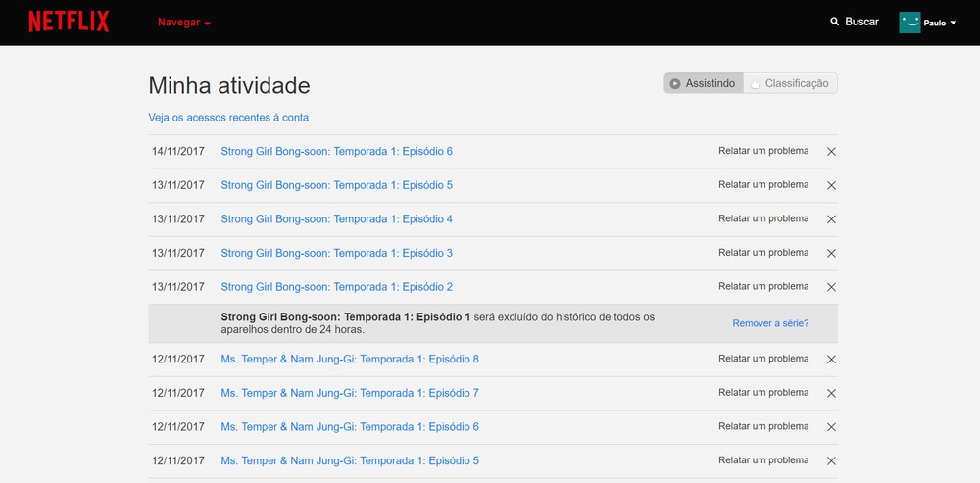The image size is (980, 483).
Task: Click 'Relatar um problema' for Ms. Temper Episódio 5
Action: (x=763, y=459)
